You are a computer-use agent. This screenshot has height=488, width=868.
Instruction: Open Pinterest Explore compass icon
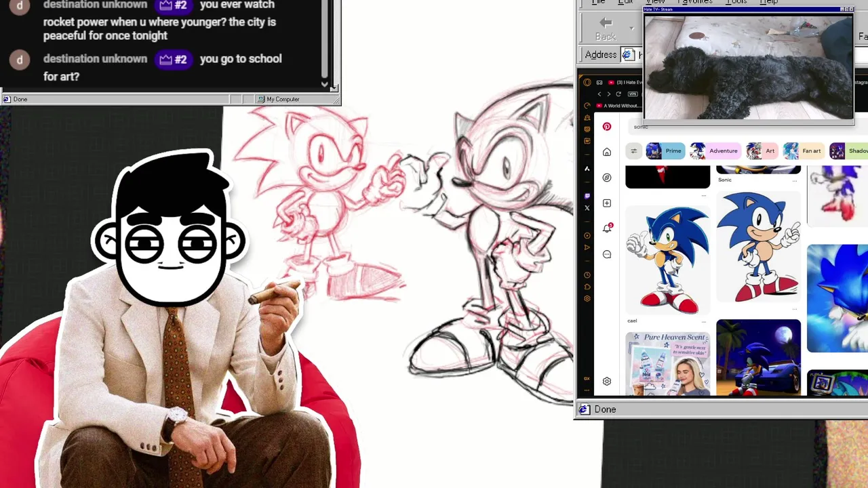coord(607,178)
